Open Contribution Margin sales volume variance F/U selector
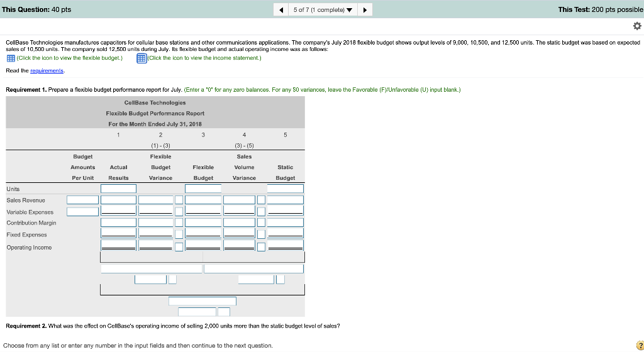644x352 pixels. tap(261, 223)
